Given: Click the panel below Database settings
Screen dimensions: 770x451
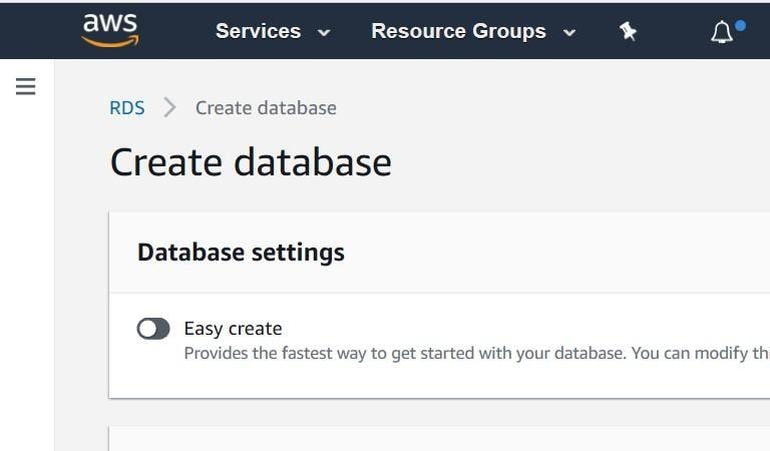Looking at the screenshot, I should tap(440, 439).
